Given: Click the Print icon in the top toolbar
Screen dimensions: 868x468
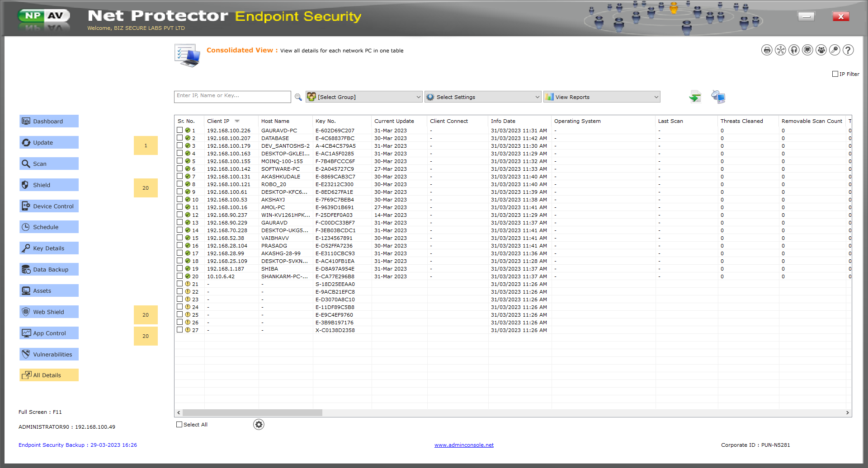Looking at the screenshot, I should pyautogui.click(x=767, y=50).
